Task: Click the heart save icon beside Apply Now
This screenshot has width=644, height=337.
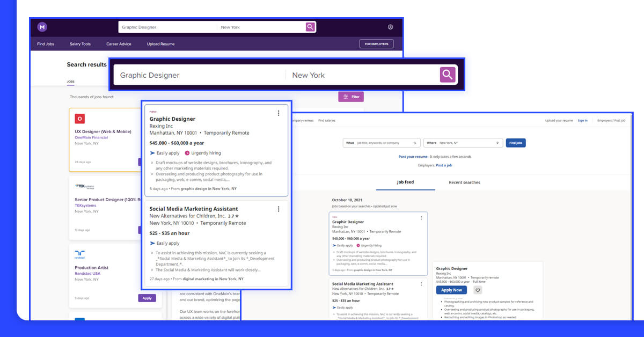Action: (478, 290)
